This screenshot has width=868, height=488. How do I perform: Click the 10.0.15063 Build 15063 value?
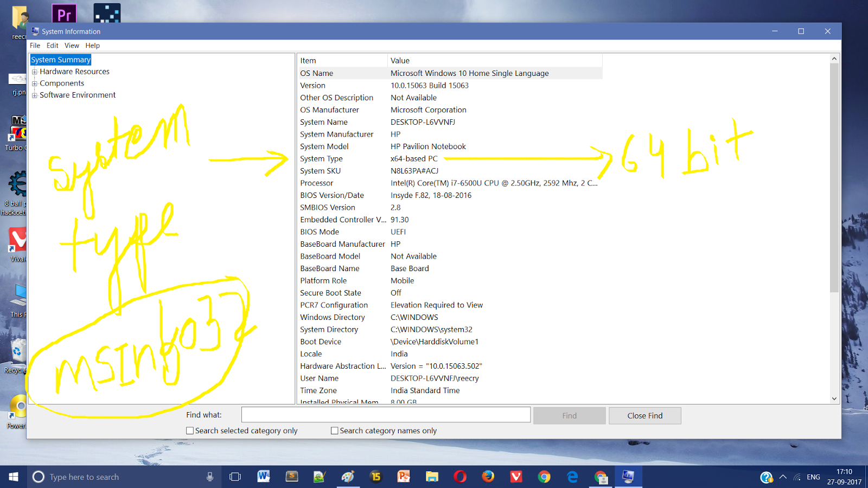(430, 86)
